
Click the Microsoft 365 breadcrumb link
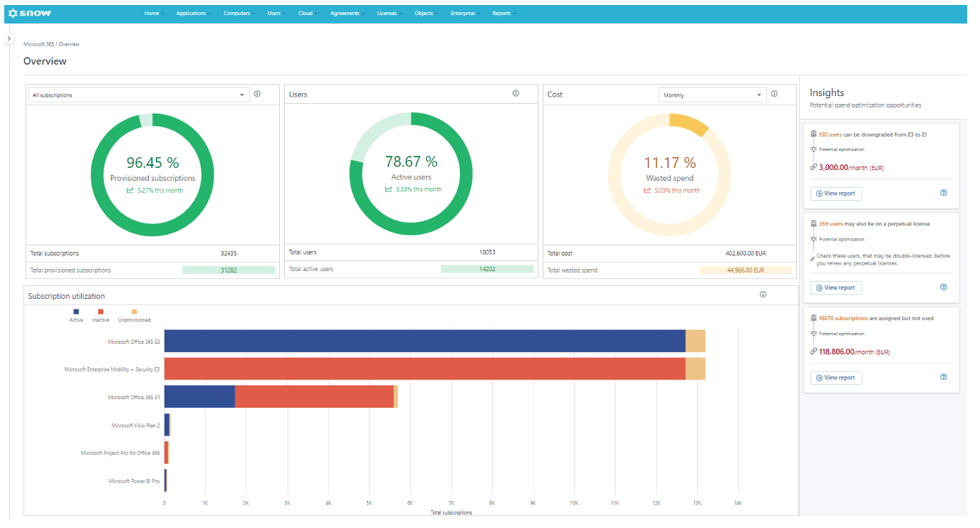[38, 44]
